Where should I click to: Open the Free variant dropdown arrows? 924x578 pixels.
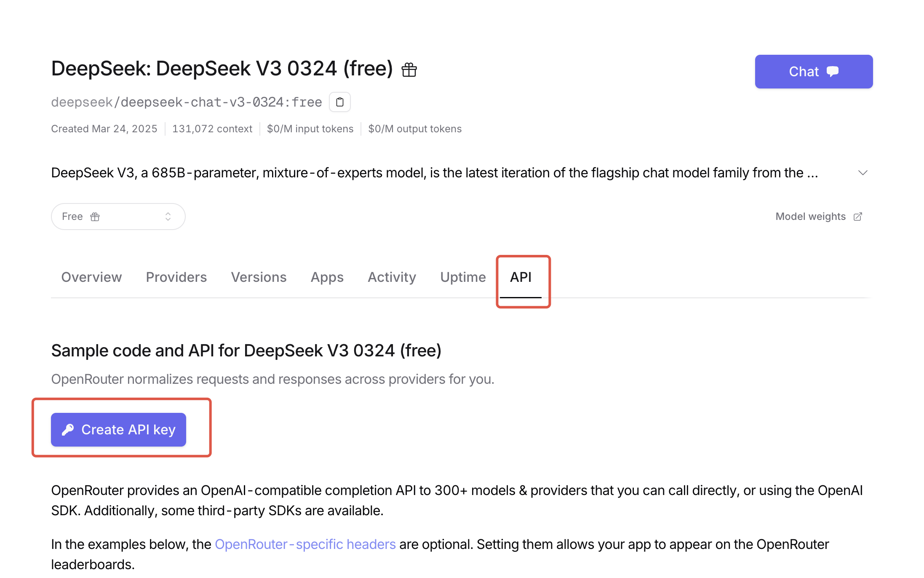(168, 217)
